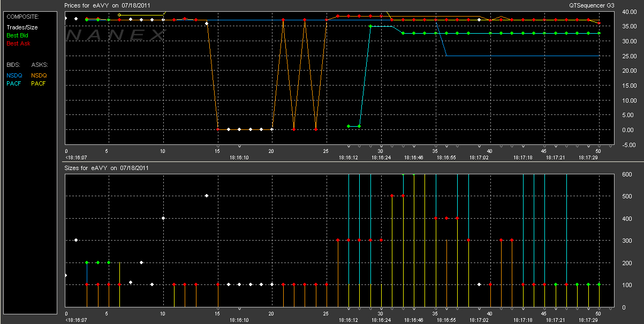
Task: Click the 18:16:46 timestamp under Sizes chart
Action: point(414,320)
